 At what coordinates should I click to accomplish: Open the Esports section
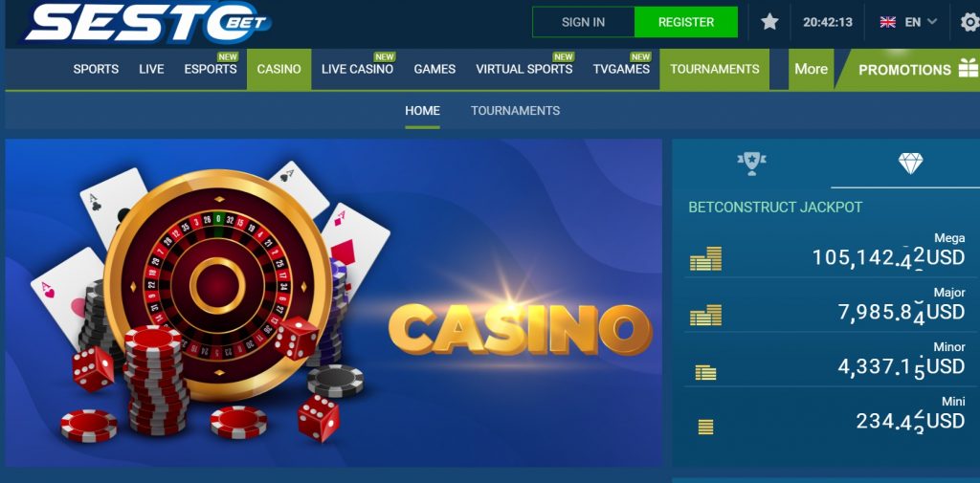211,70
